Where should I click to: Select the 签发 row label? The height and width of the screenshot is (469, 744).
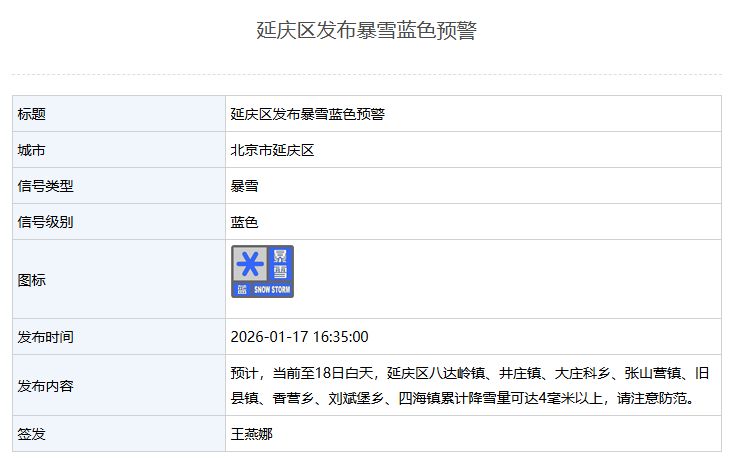click(32, 434)
